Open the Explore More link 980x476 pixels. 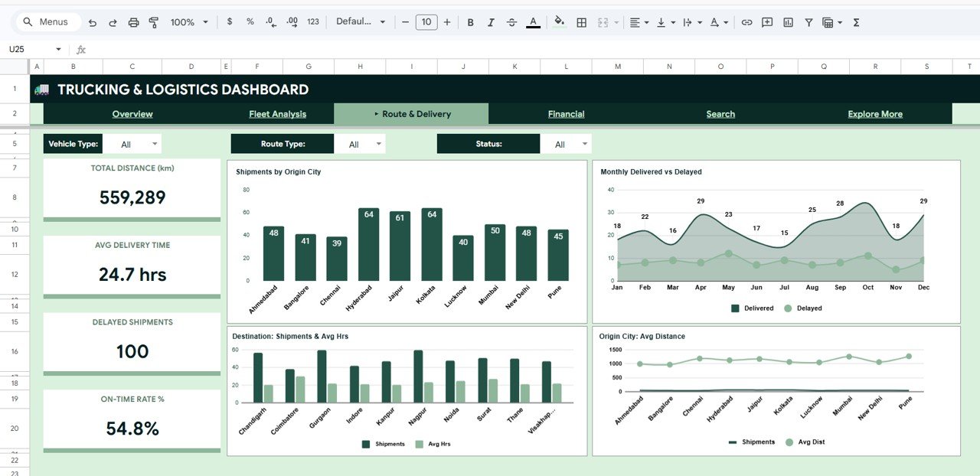click(x=874, y=113)
